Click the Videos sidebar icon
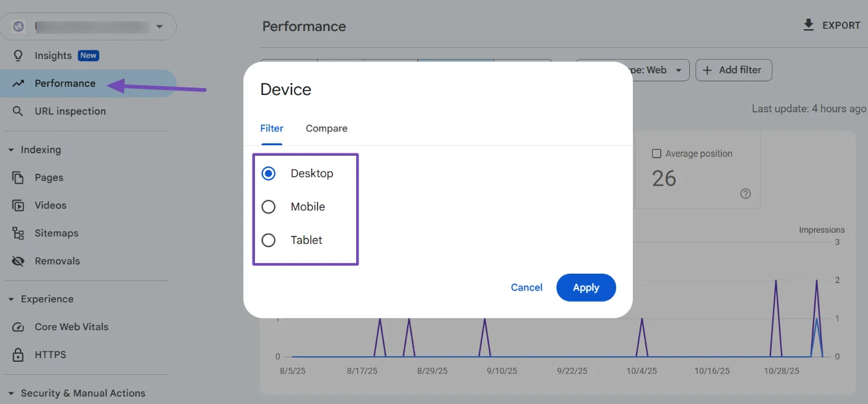Viewport: 868px width, 404px height. tap(18, 205)
